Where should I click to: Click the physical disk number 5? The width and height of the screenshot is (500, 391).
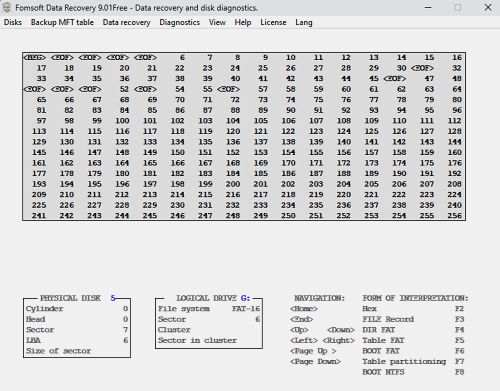(x=113, y=298)
